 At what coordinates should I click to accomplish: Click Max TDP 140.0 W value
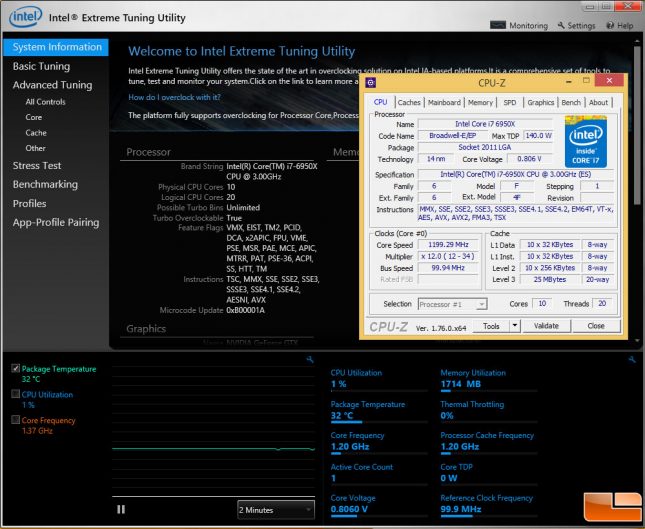538,135
